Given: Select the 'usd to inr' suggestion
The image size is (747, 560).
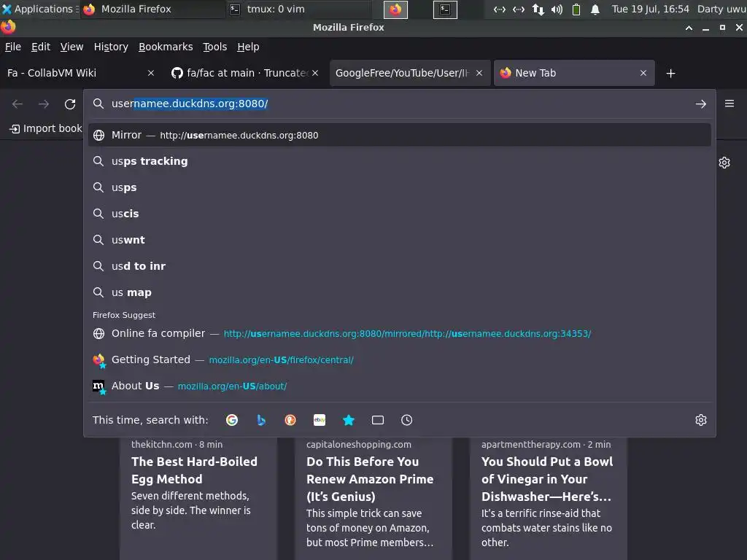Looking at the screenshot, I should point(399,266).
